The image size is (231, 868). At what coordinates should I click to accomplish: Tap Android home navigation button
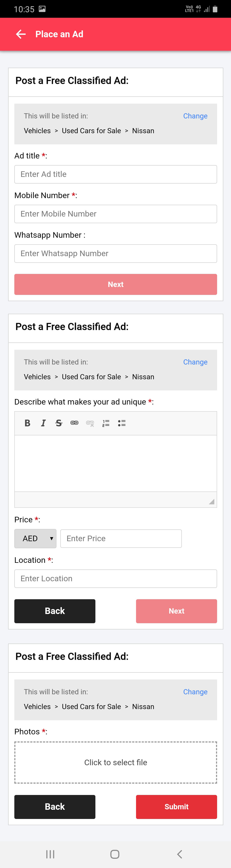coord(115,854)
